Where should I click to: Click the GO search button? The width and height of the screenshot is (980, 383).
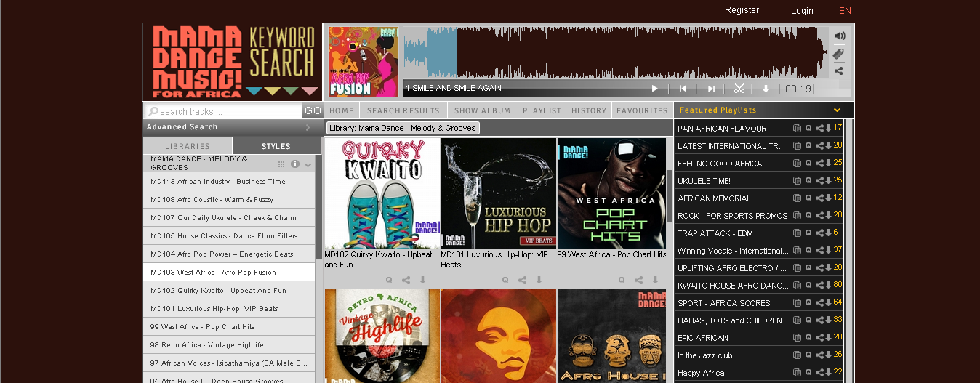point(313,110)
